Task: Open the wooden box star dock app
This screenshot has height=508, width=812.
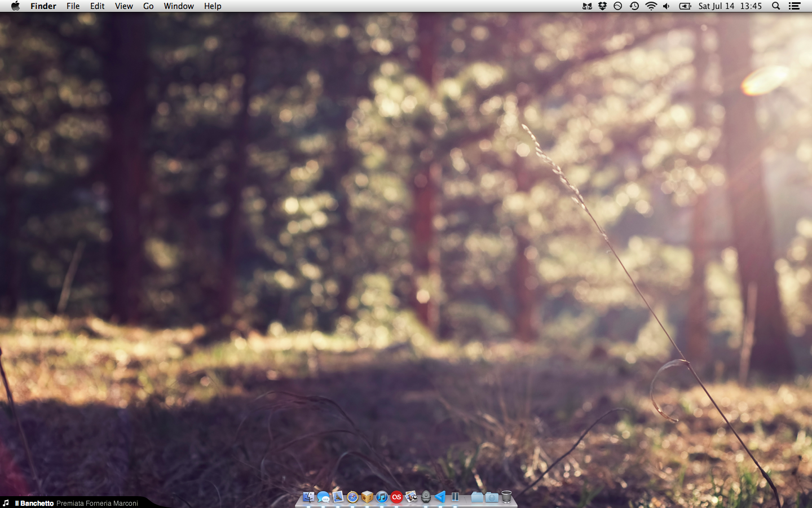Action: pos(367,497)
